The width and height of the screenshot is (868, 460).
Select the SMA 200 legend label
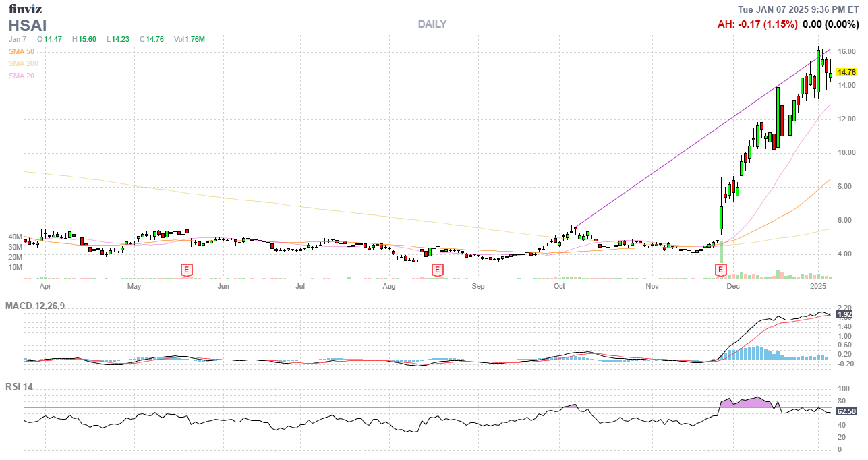point(24,63)
